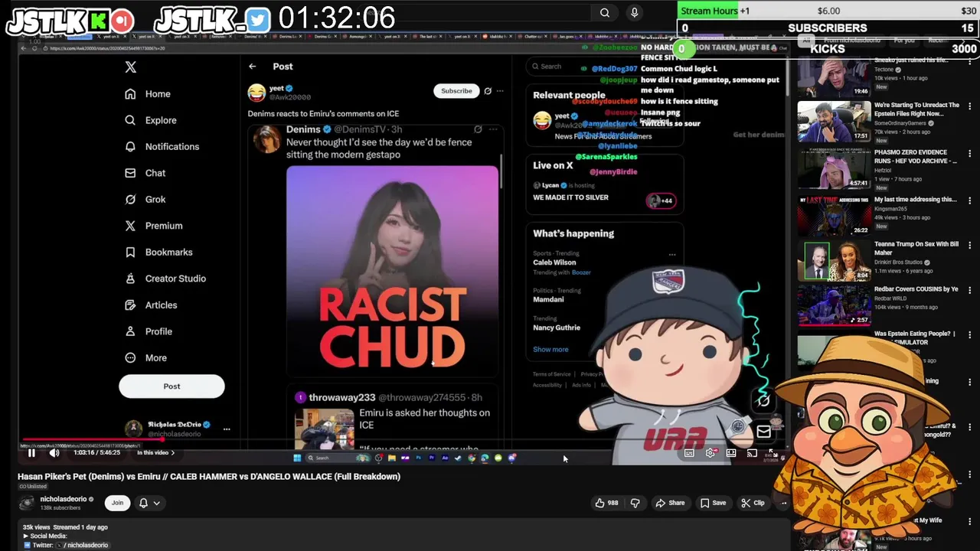Click 'Show more' under What's happening
This screenshot has height=551, width=980.
tap(550, 350)
